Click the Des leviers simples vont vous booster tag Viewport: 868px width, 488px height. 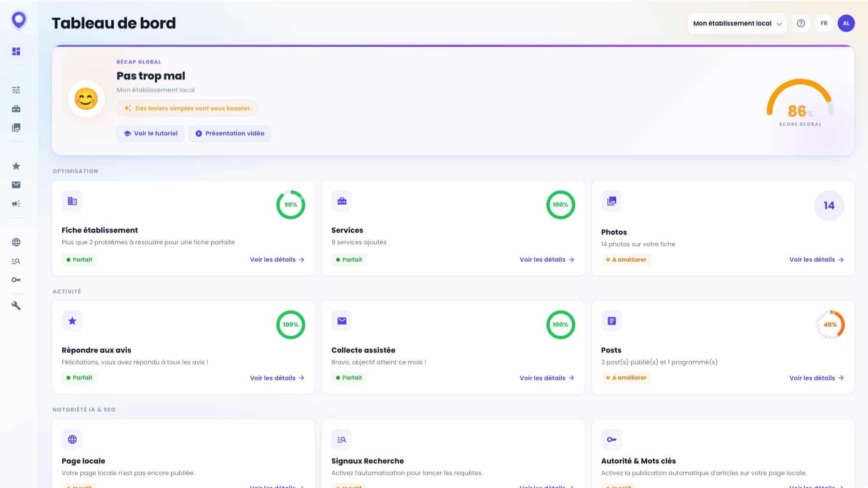[x=188, y=108]
